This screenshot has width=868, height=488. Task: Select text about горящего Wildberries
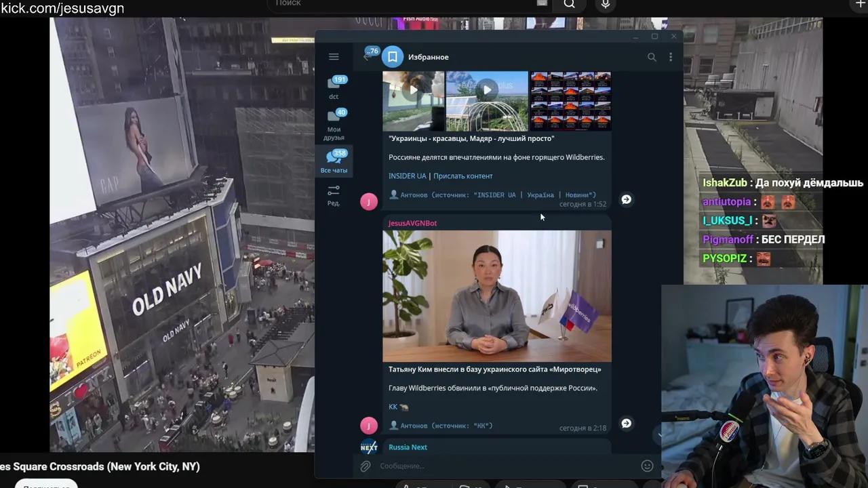point(496,157)
